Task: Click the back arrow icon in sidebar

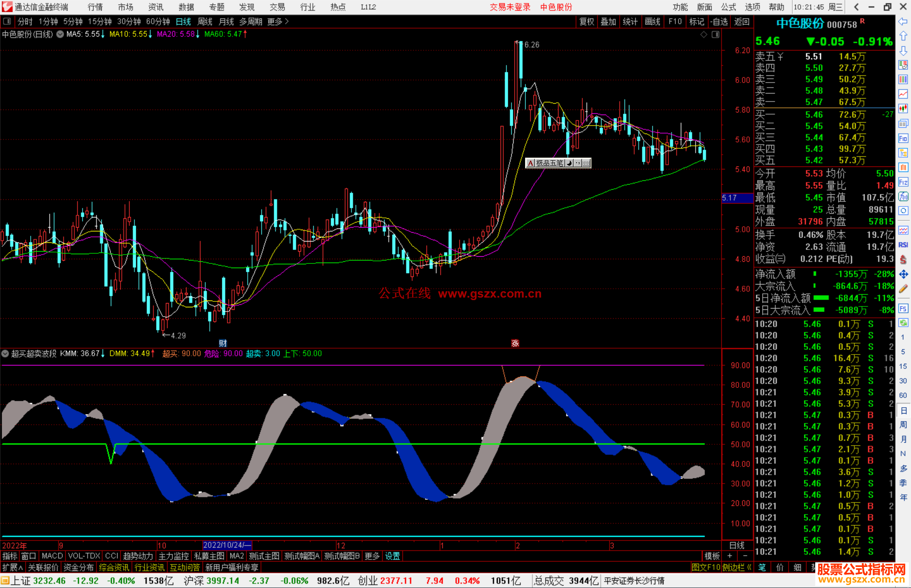Action: click(903, 21)
